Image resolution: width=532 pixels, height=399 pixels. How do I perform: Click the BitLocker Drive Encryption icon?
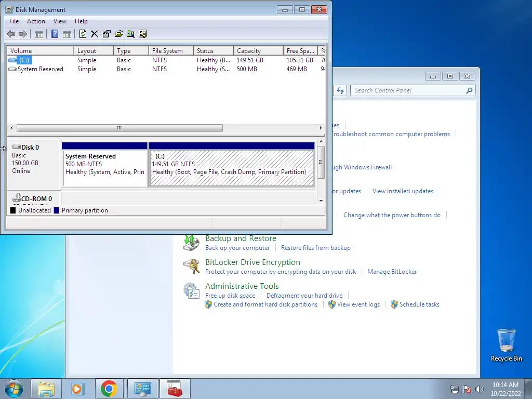click(x=191, y=267)
